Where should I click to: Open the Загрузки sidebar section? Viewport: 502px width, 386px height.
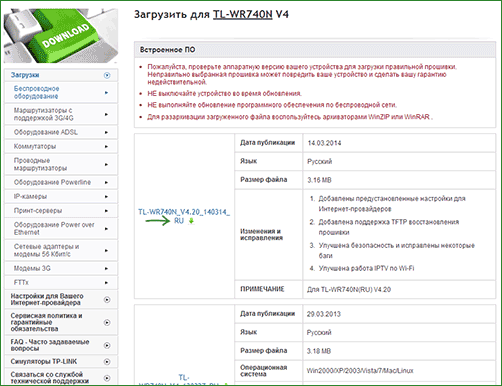pos(25,75)
